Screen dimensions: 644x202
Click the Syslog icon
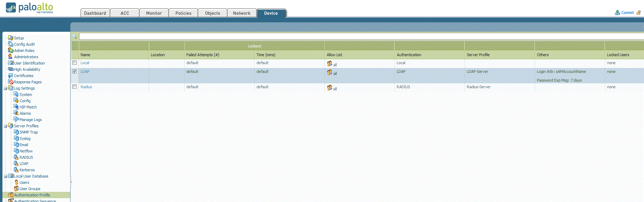pos(16,138)
